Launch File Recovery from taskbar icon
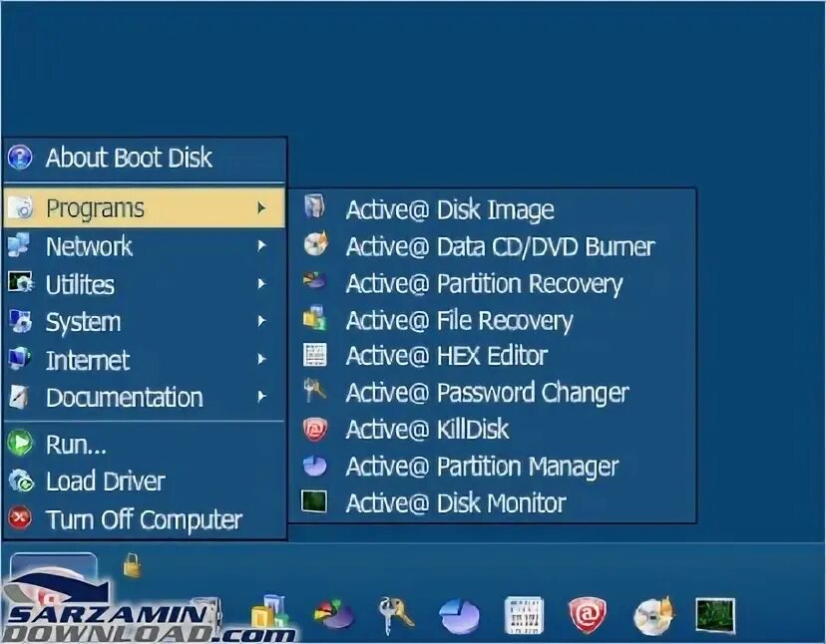The image size is (826, 644). click(269, 613)
